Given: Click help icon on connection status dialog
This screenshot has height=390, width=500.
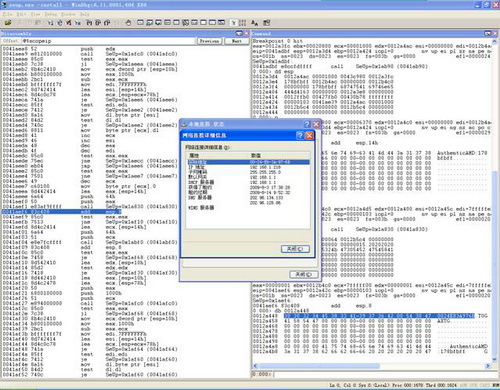Looking at the screenshot, I should click(x=307, y=124).
